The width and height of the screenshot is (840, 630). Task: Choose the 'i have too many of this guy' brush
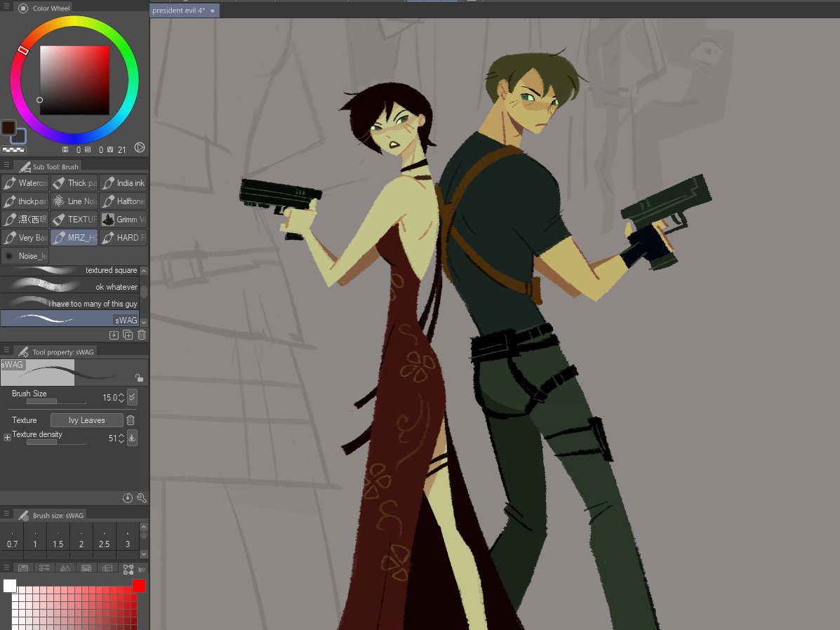[x=69, y=303]
